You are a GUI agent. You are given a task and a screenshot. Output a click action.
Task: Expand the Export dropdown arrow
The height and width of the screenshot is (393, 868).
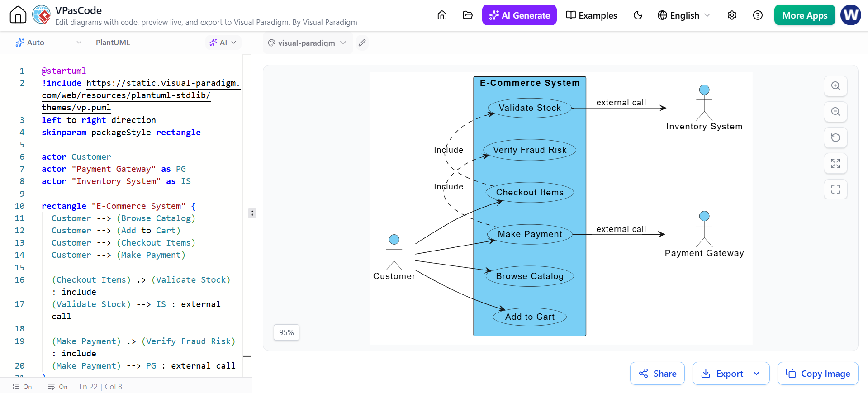pyautogui.click(x=757, y=374)
